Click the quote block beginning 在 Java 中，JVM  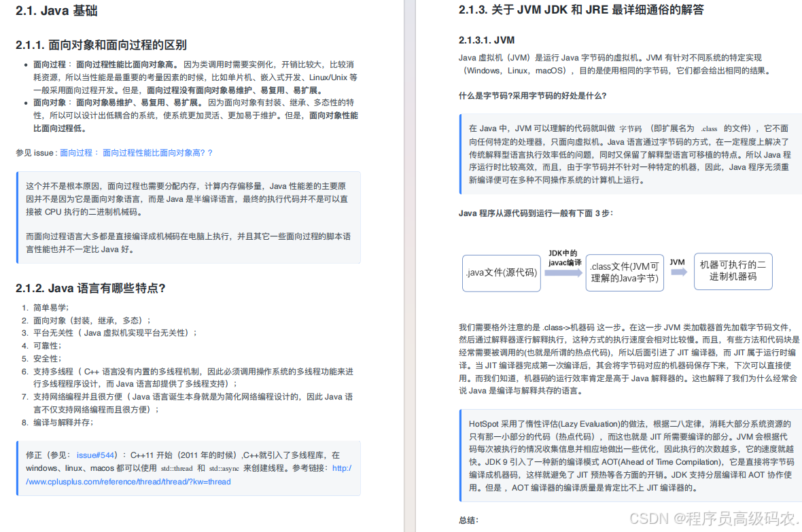click(630, 154)
